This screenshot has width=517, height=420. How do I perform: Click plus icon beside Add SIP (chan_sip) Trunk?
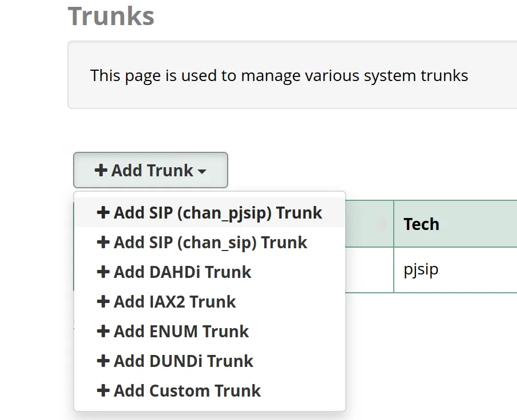click(103, 242)
